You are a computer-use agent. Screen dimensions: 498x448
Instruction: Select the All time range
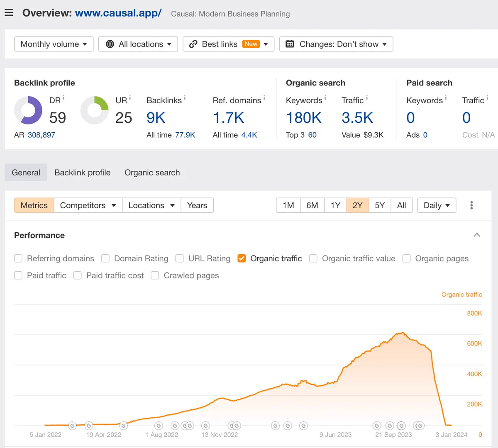pyautogui.click(x=402, y=205)
